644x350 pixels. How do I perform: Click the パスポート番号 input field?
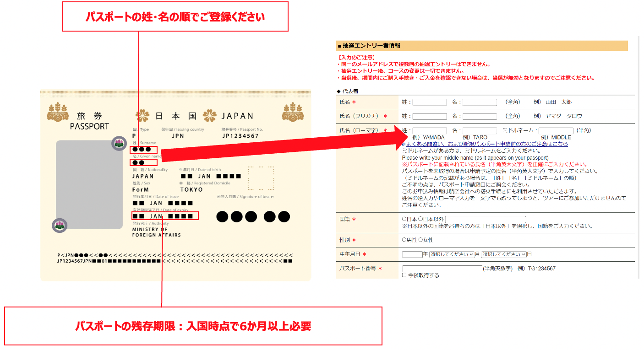point(442,269)
